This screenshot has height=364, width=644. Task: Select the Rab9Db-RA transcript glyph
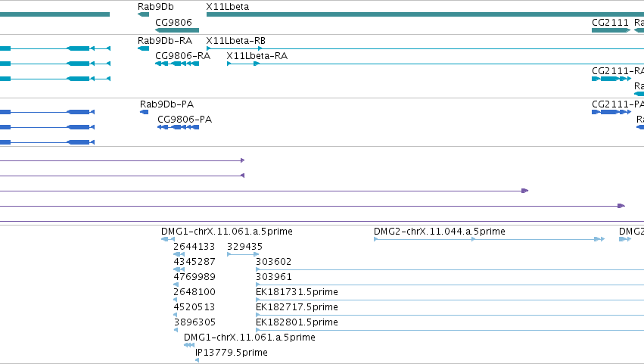click(143, 48)
